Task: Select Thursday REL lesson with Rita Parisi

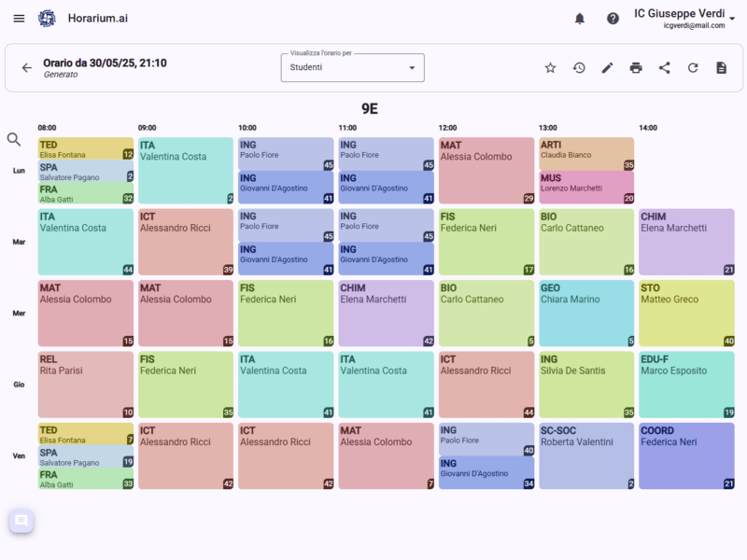Action: (86, 385)
